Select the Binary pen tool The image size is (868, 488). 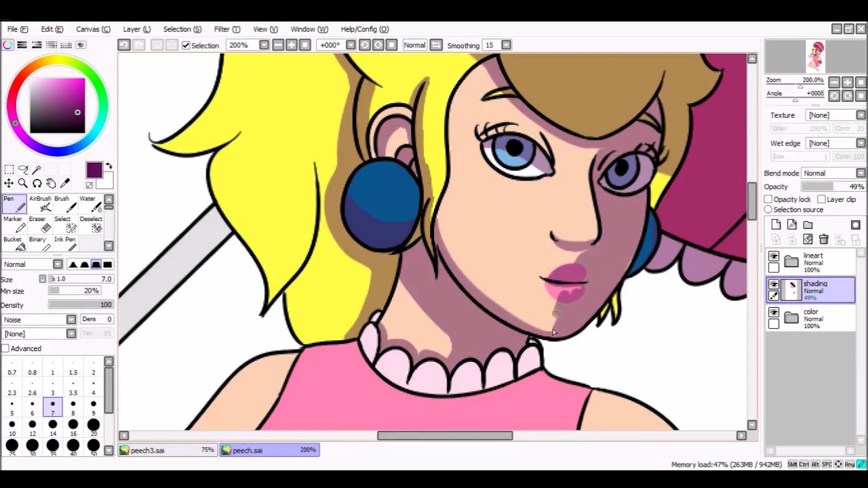(x=40, y=244)
